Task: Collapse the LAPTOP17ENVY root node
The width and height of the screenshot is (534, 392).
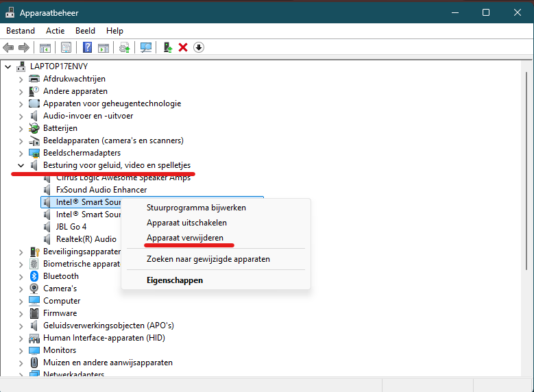Action: pos(8,66)
